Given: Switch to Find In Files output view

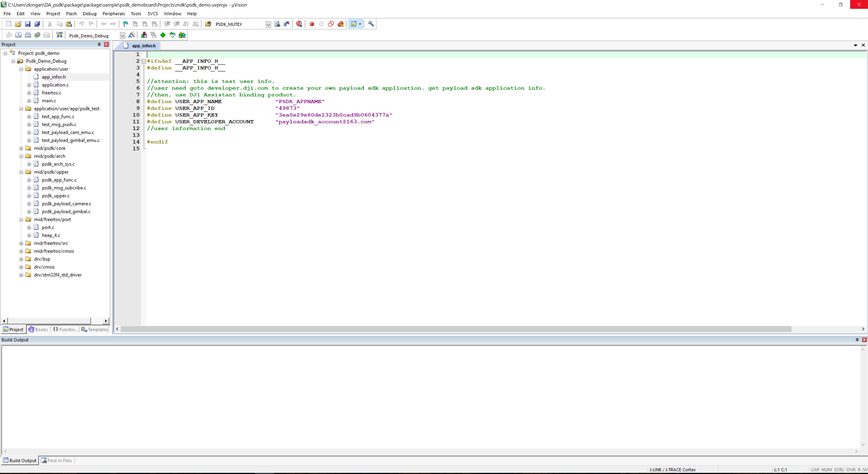Looking at the screenshot, I should pyautogui.click(x=56, y=460).
